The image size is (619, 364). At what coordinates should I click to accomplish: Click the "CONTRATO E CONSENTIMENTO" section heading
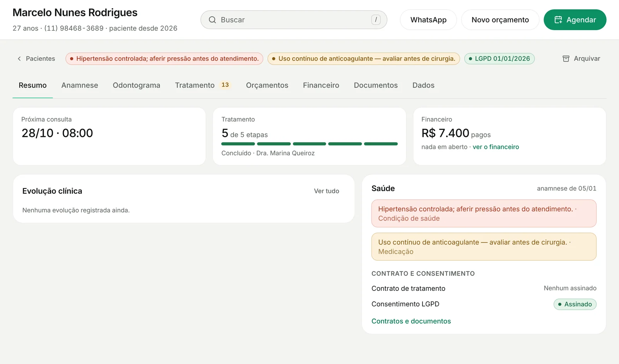[x=423, y=273]
